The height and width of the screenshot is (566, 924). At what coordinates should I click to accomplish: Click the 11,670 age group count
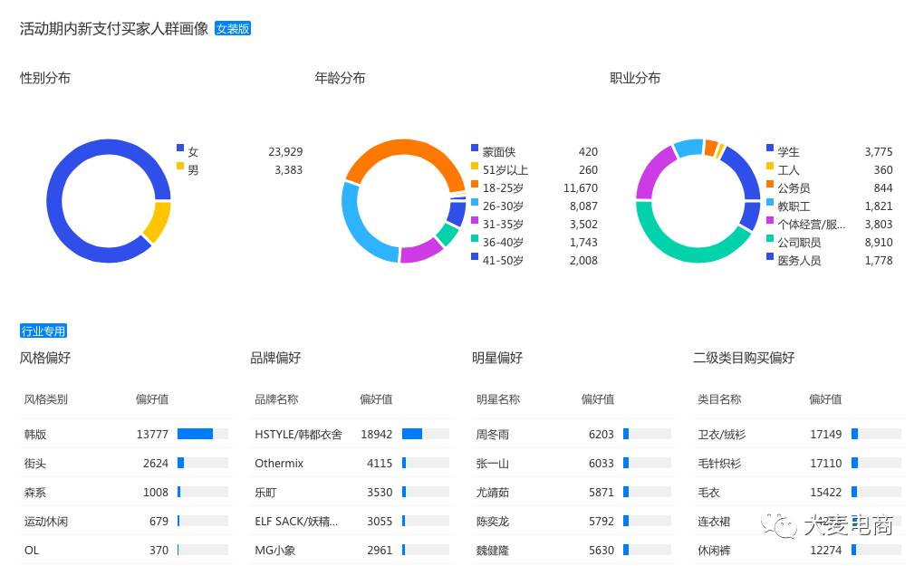[x=581, y=187]
